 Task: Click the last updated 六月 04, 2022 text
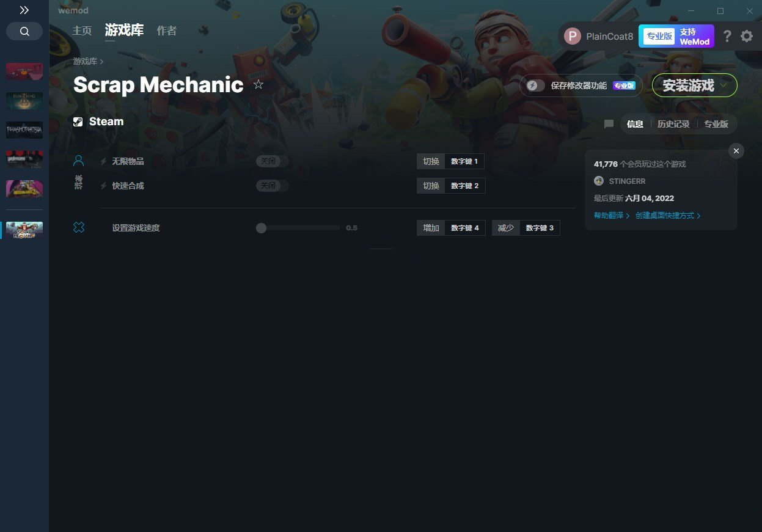634,199
